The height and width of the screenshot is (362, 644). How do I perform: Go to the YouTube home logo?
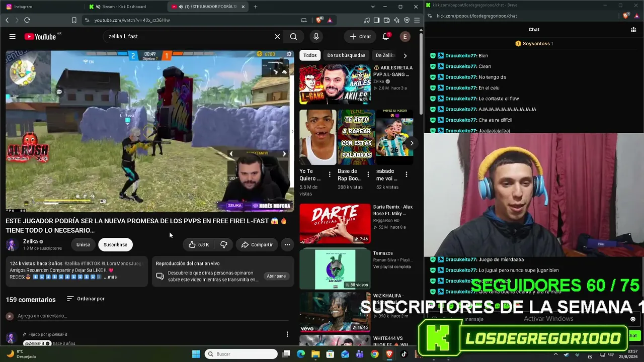tap(40, 36)
